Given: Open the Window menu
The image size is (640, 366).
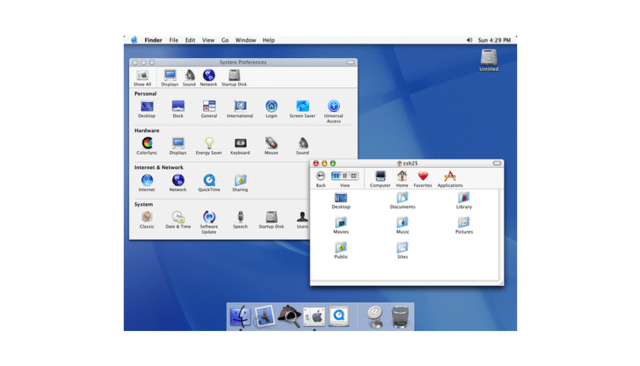Looking at the screenshot, I should 245,40.
